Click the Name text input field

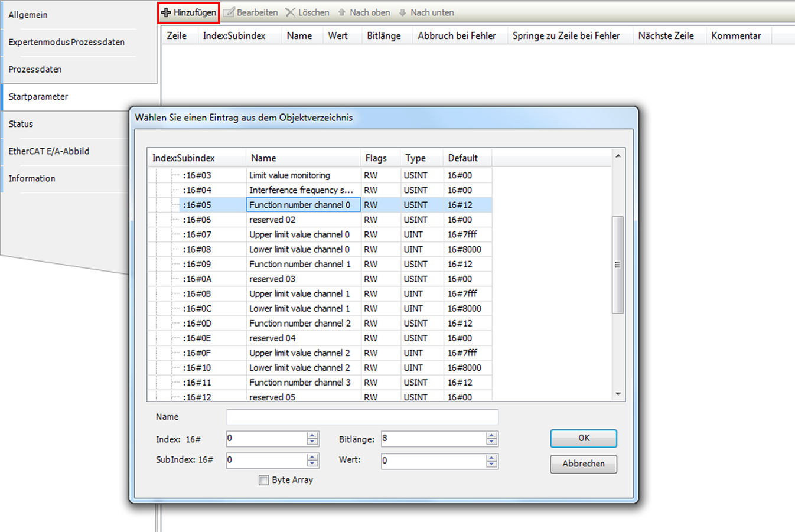(362, 417)
